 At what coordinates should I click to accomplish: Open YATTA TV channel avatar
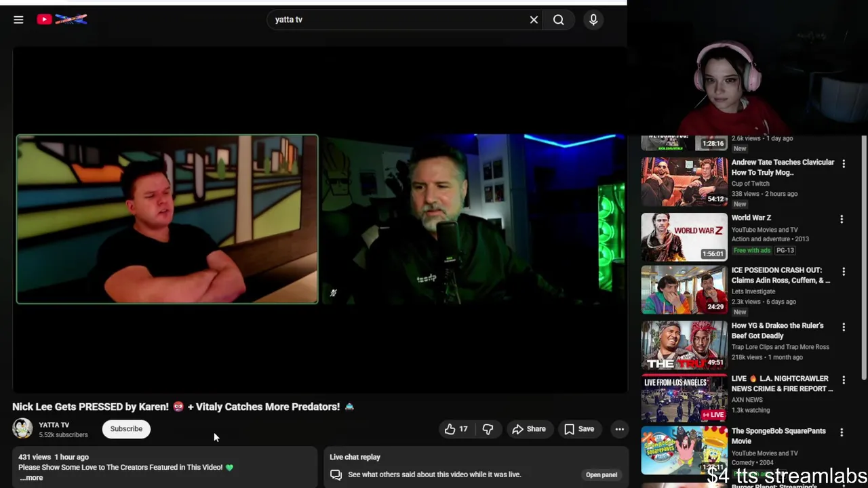pyautogui.click(x=22, y=428)
